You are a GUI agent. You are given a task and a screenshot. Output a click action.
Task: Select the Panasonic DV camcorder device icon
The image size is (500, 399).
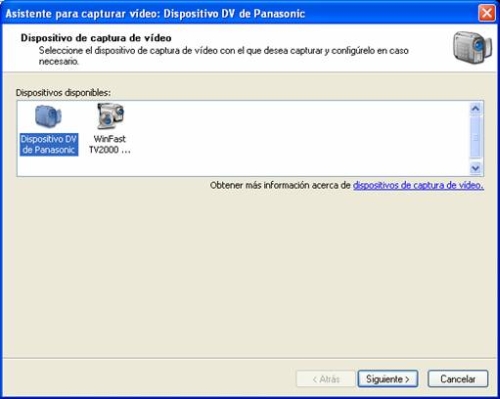pos(48,116)
